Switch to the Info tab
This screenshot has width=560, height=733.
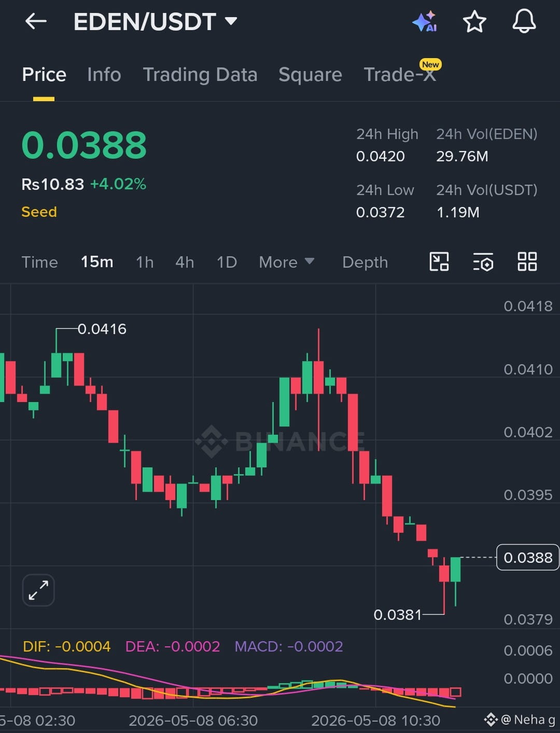(104, 75)
